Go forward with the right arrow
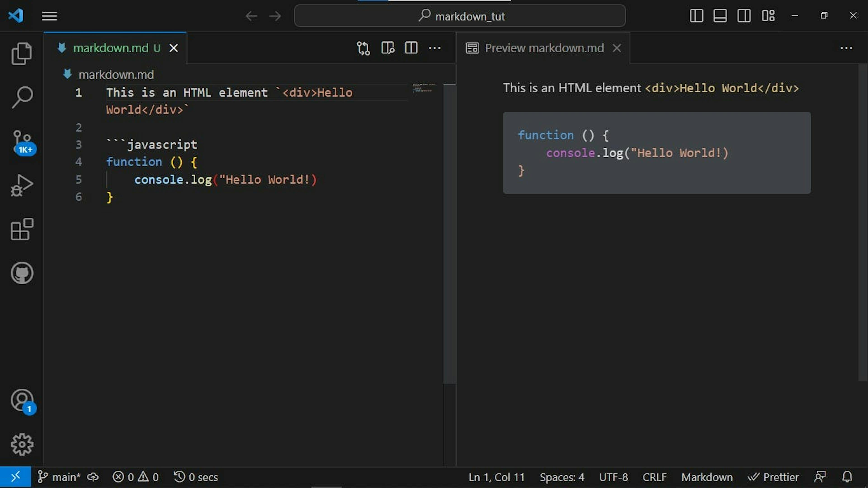 [x=275, y=16]
